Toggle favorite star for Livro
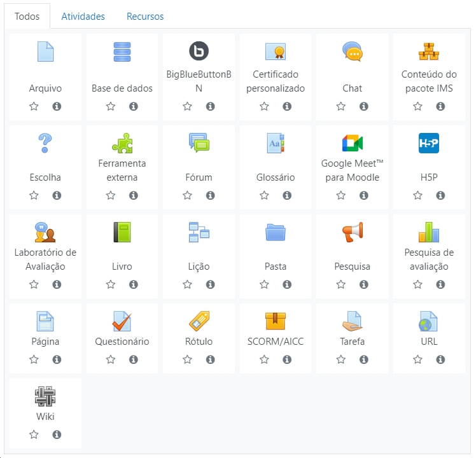This screenshot has width=476, height=458. coord(111,284)
